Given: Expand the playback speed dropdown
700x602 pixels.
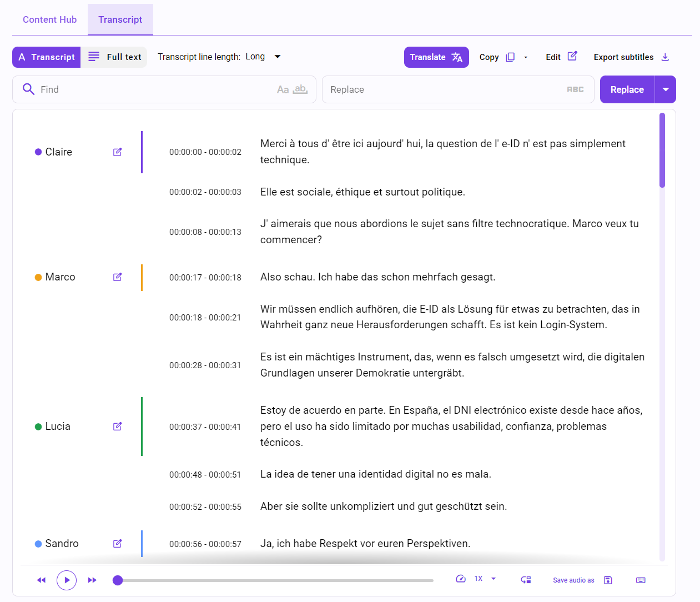Looking at the screenshot, I should coord(493,579).
